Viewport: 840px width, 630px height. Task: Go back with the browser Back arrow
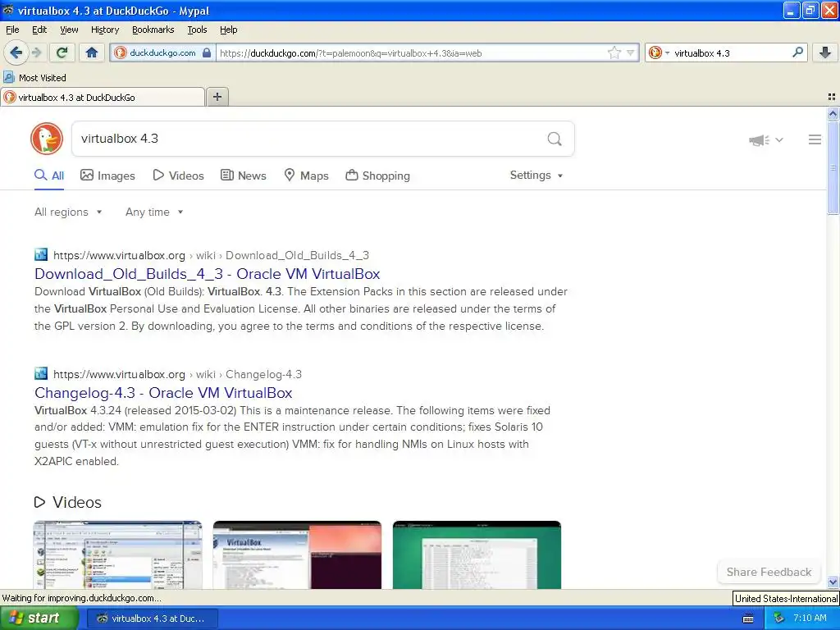click(x=16, y=52)
